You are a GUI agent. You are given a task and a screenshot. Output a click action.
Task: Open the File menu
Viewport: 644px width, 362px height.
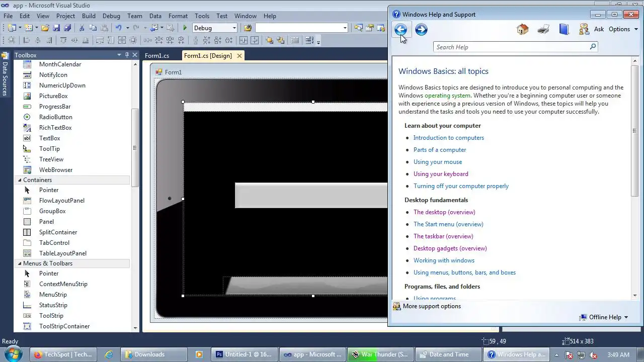pos(8,16)
